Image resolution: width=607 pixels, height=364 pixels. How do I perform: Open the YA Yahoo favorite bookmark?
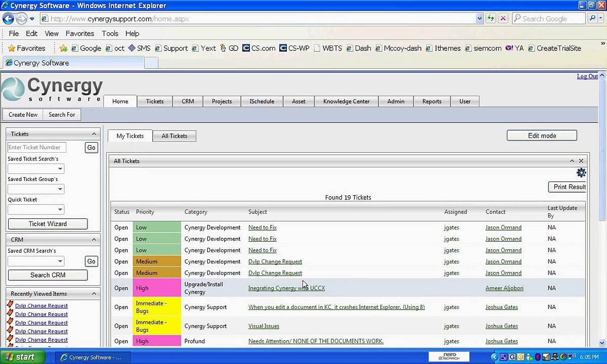point(514,48)
